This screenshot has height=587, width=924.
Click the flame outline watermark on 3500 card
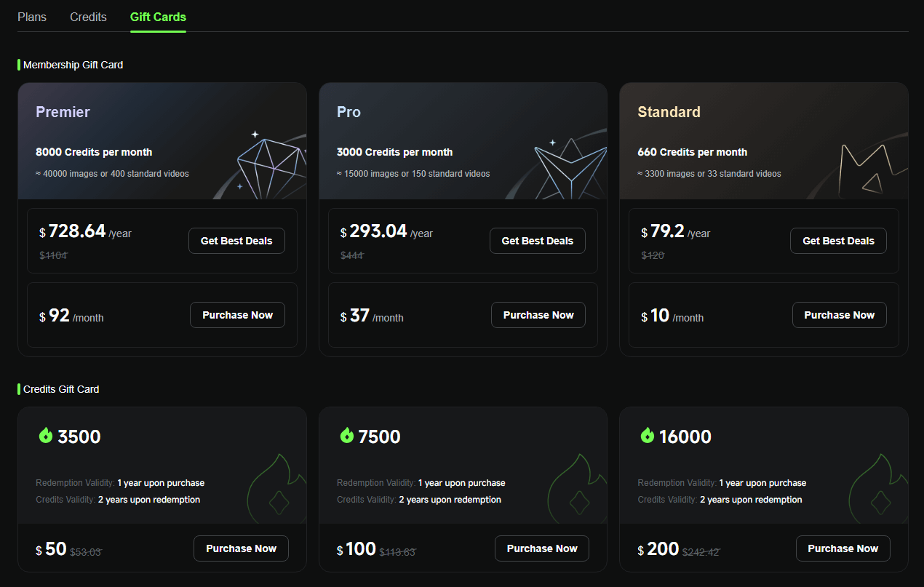[x=278, y=491]
